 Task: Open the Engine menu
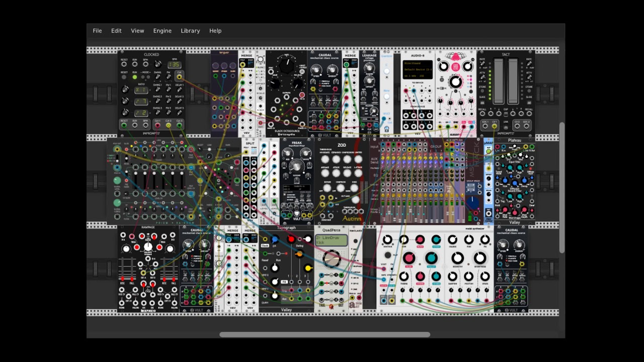point(162,31)
